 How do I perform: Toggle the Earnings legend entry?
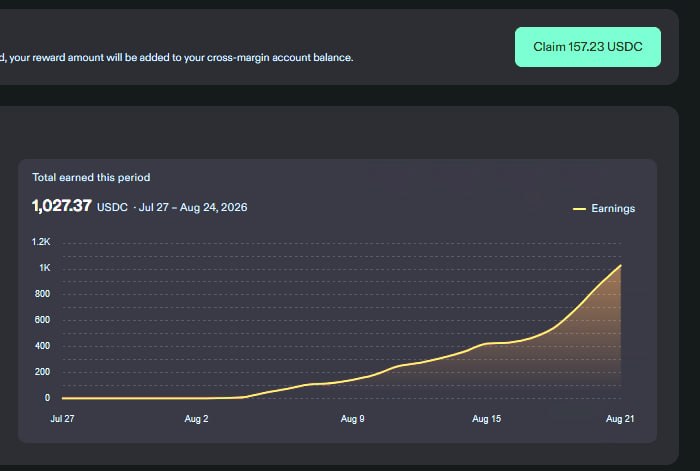tap(604, 208)
